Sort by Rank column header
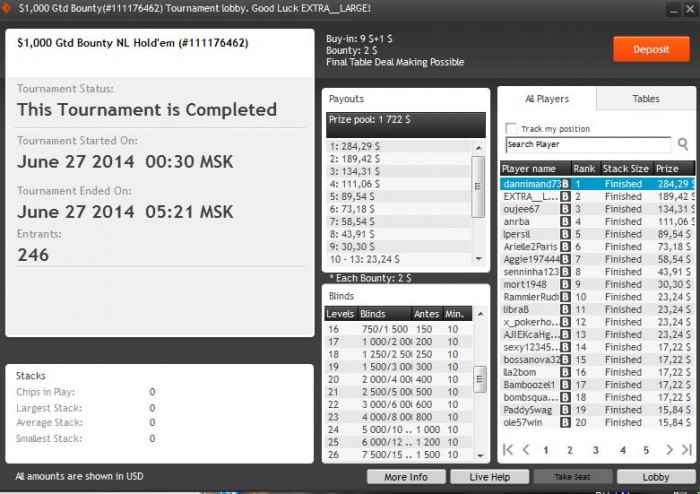Screen dimensions: 700x494 pos(586,169)
